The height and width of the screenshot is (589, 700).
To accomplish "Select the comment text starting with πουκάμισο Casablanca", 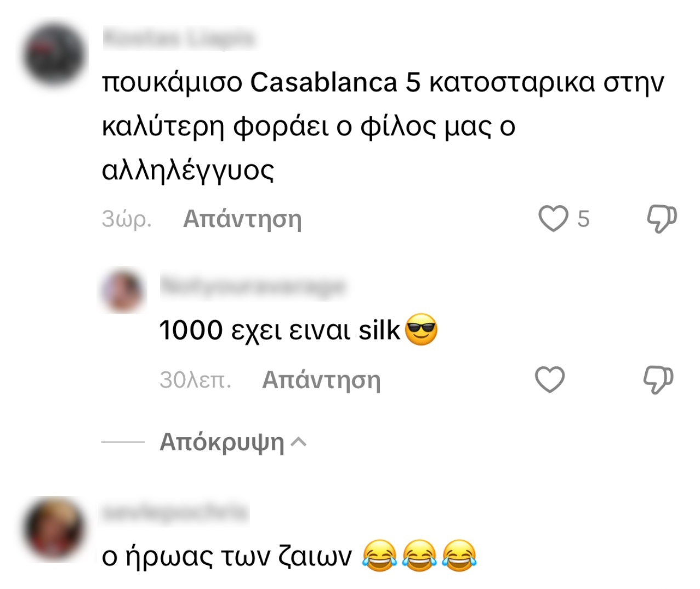I will click(x=383, y=126).
